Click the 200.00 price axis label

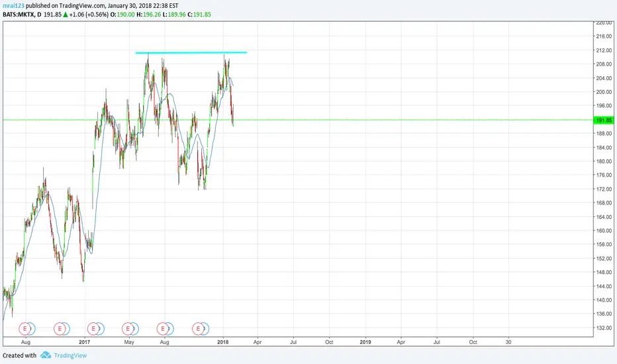(604, 92)
